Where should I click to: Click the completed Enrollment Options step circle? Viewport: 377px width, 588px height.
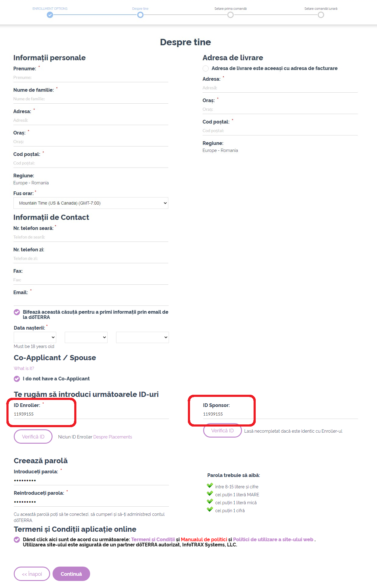pyautogui.click(x=50, y=15)
